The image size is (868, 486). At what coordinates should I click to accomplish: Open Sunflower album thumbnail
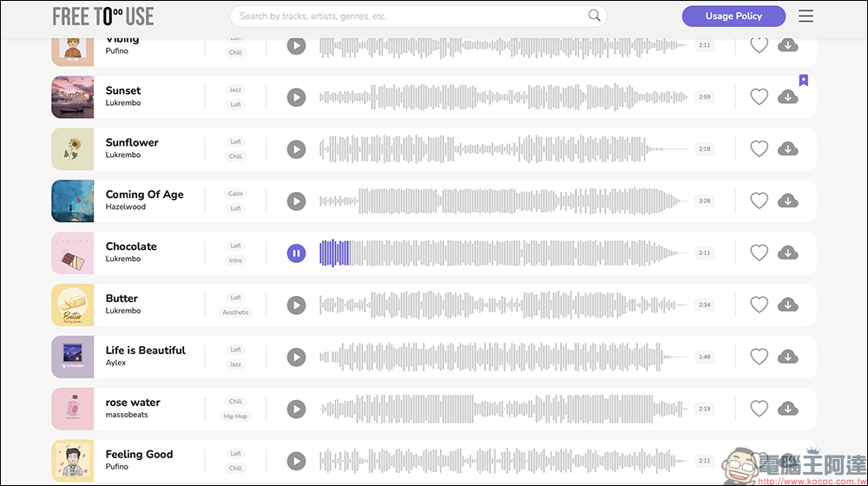point(73,149)
